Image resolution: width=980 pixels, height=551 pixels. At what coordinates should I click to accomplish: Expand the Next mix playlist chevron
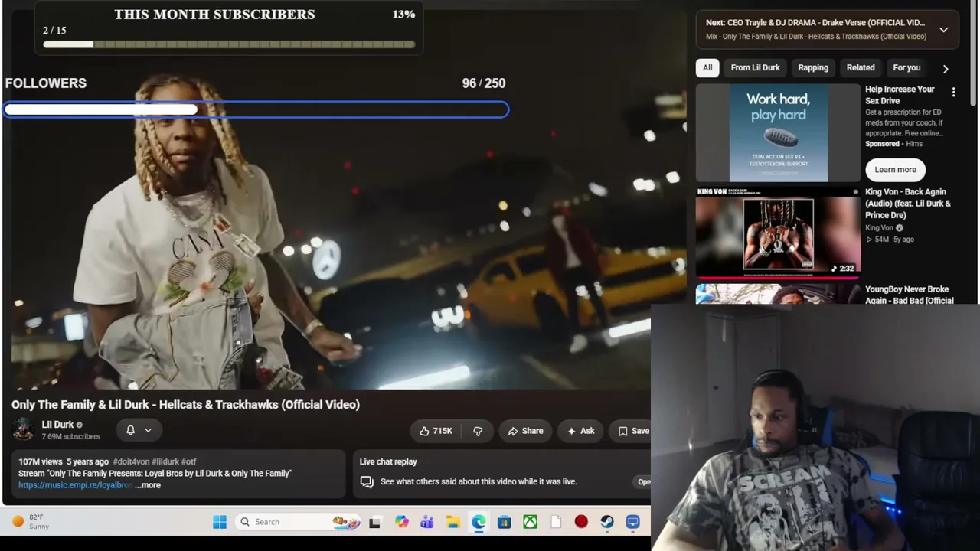pyautogui.click(x=943, y=30)
